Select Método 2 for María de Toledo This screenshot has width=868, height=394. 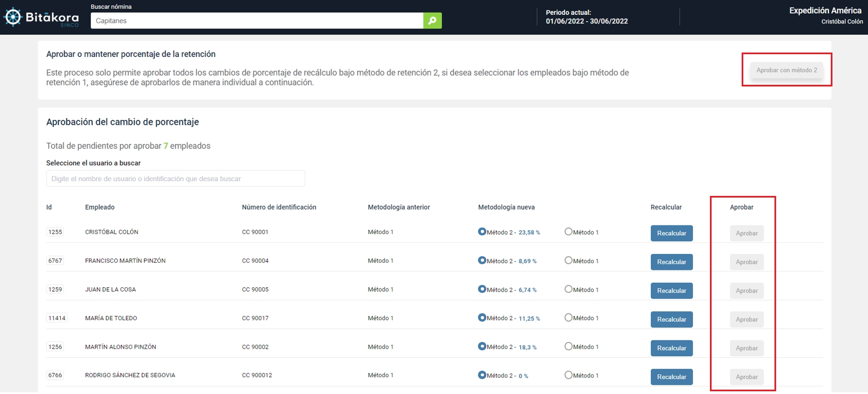[x=482, y=317]
